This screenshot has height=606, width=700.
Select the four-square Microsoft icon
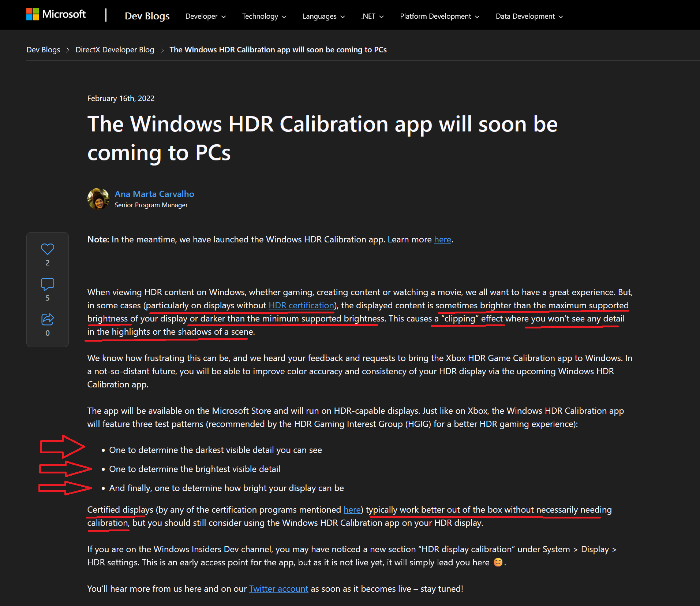(33, 14)
